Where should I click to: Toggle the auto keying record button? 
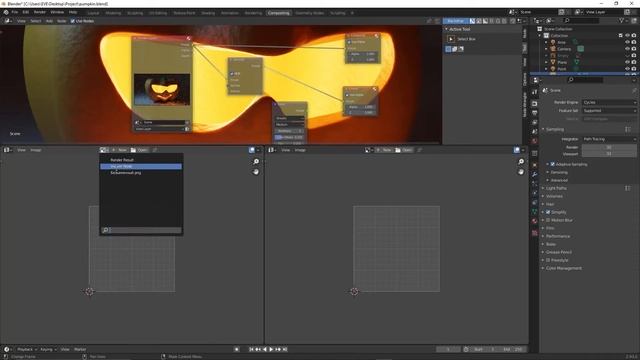click(x=237, y=349)
